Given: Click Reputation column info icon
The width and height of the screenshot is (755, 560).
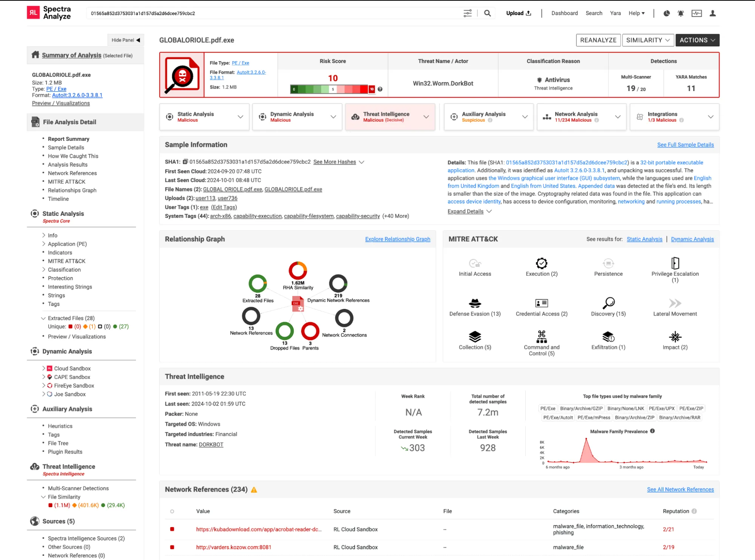Looking at the screenshot, I should 694,511.
